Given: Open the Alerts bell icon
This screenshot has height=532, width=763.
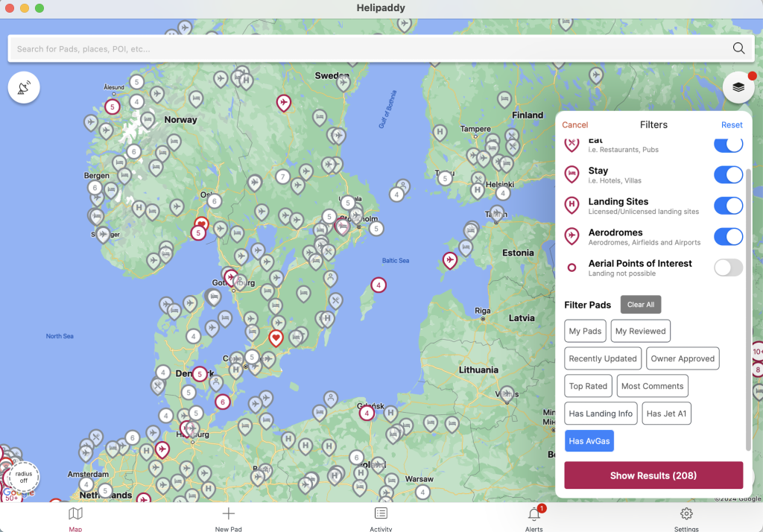Looking at the screenshot, I should pyautogui.click(x=534, y=514).
